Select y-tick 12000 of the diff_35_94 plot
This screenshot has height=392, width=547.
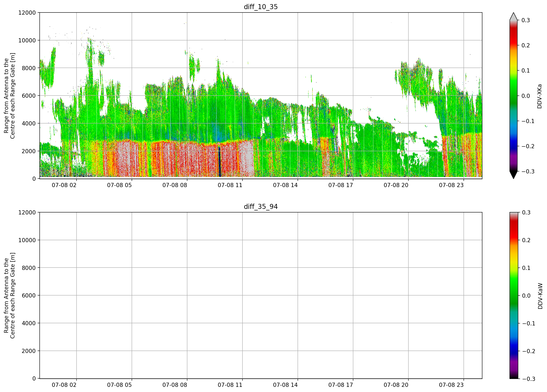(27, 213)
